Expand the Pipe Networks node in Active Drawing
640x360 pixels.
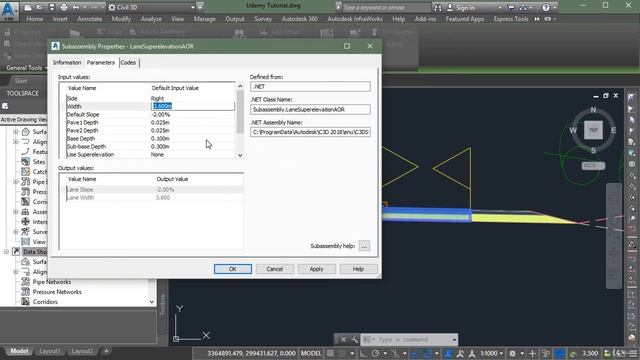pos(16,182)
